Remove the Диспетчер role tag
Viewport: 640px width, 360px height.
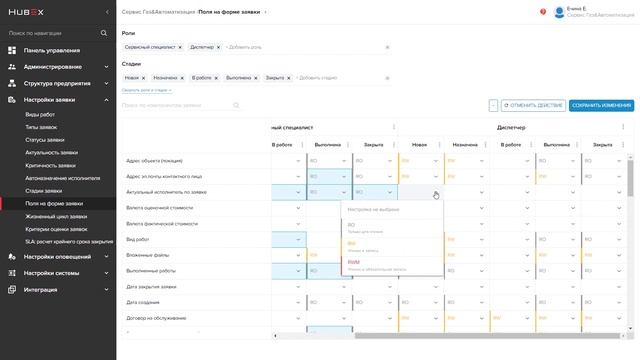[x=218, y=47]
